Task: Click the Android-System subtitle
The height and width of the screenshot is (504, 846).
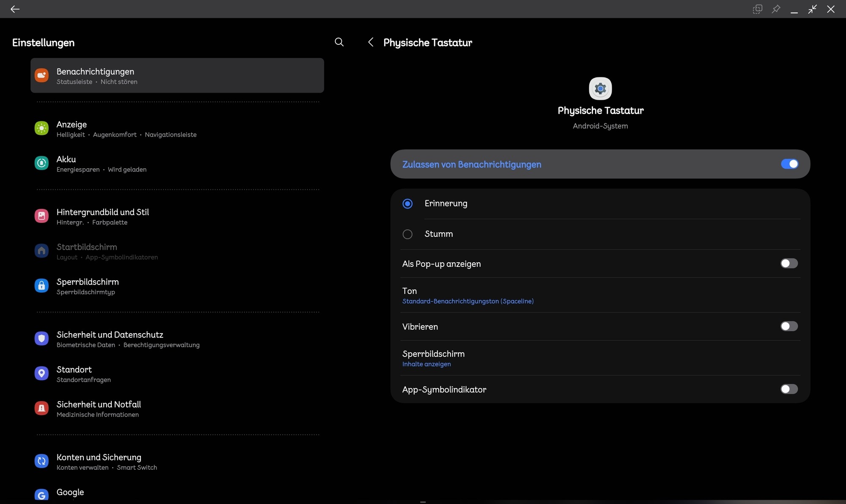Action: click(600, 126)
